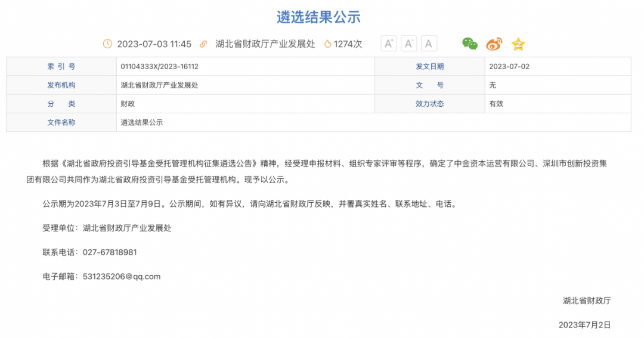Click 湖北省财政厅产业发展处 in the table
The image size is (644, 337).
(x=159, y=85)
